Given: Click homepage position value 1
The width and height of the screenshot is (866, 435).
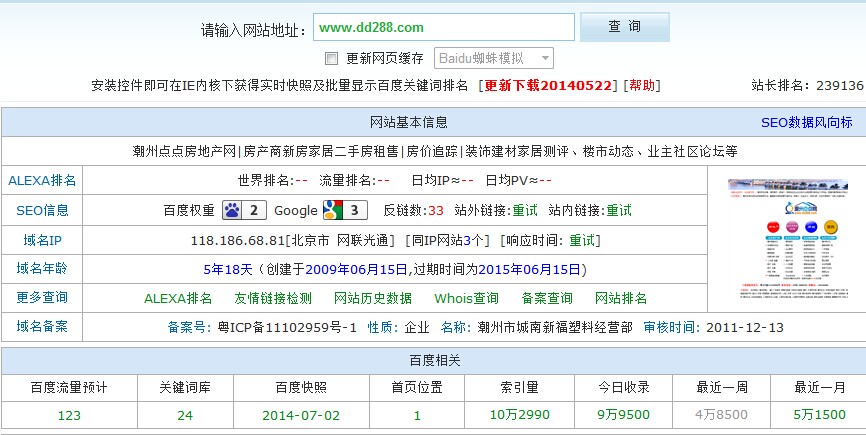Looking at the screenshot, I should pos(417,415).
